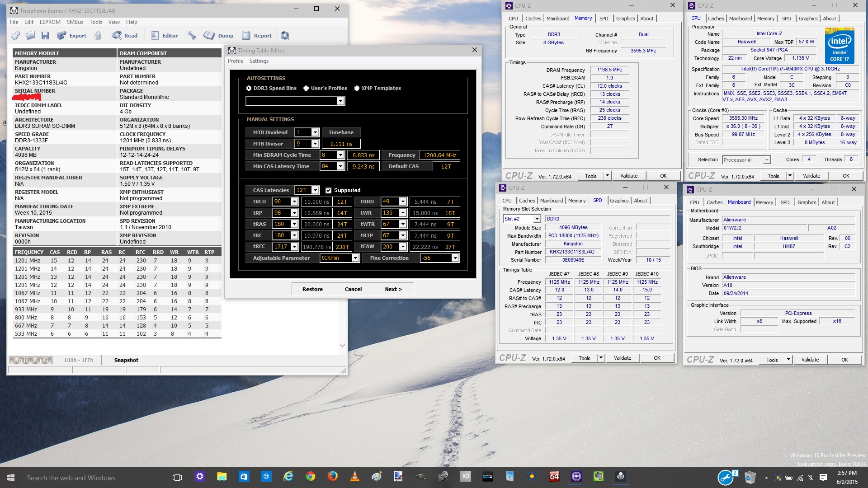
Task: Open the File menu in Thaiphoon Burner
Action: [x=14, y=22]
